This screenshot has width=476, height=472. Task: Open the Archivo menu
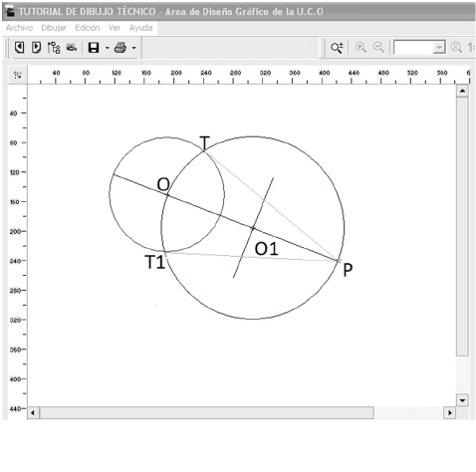point(19,28)
